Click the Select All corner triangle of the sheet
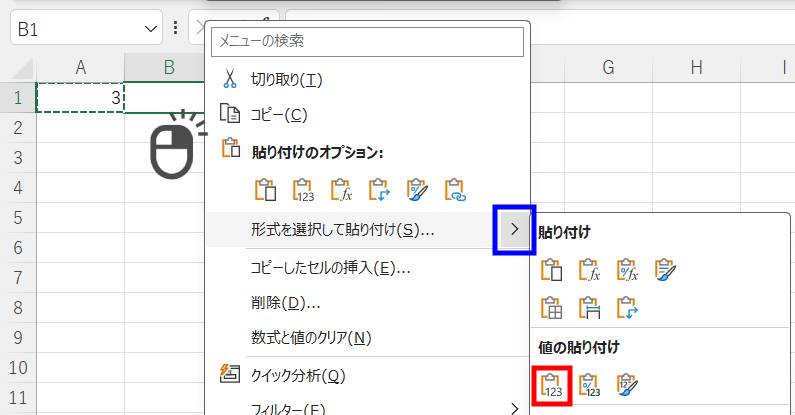The width and height of the screenshot is (795, 415). [22, 68]
